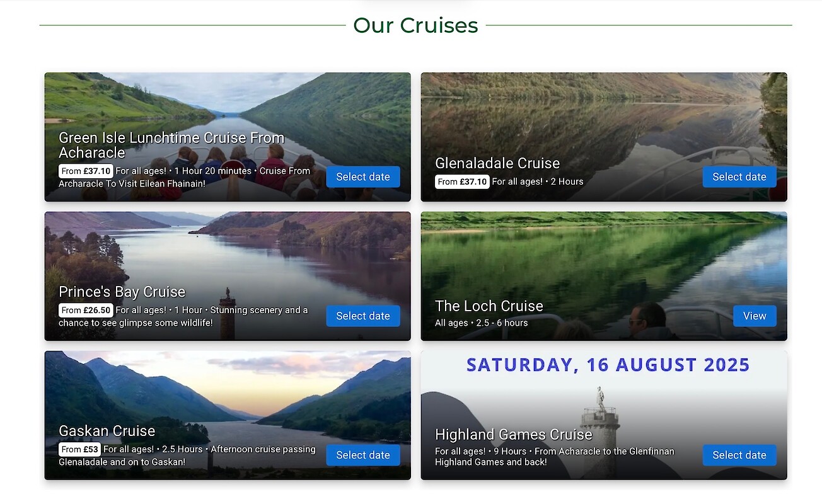This screenshot has width=822, height=504.
Task: Click Select date for Gaskan Cruise
Action: click(x=362, y=455)
